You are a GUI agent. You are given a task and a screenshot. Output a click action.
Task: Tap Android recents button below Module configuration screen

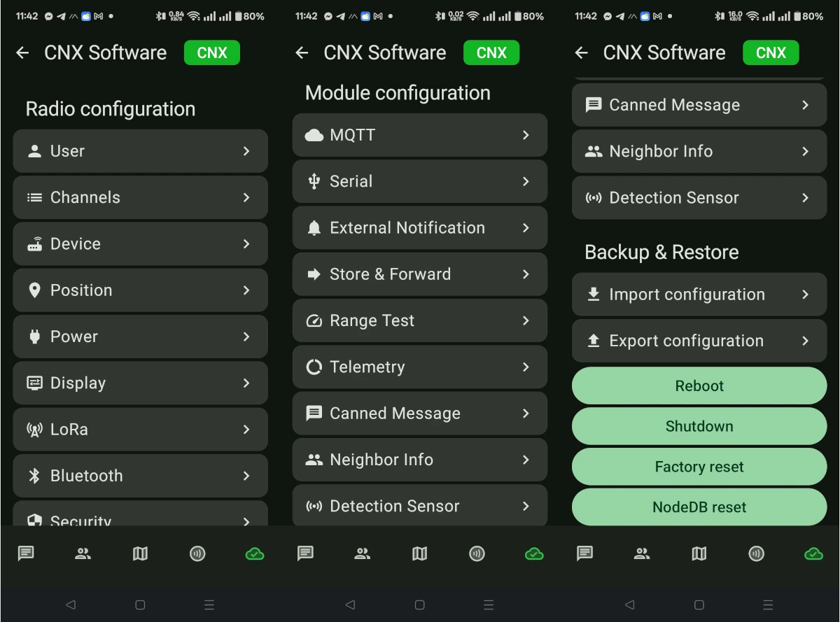(x=489, y=605)
